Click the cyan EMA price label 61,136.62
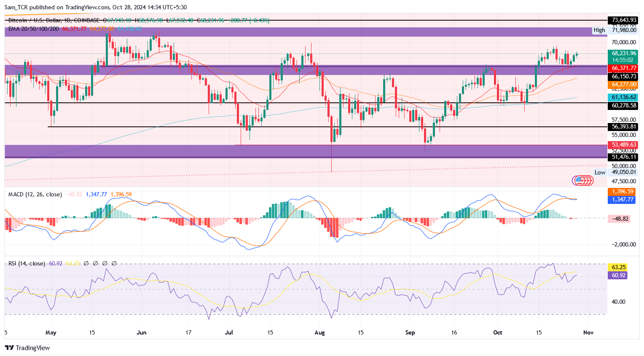The image size is (644, 356). [623, 97]
